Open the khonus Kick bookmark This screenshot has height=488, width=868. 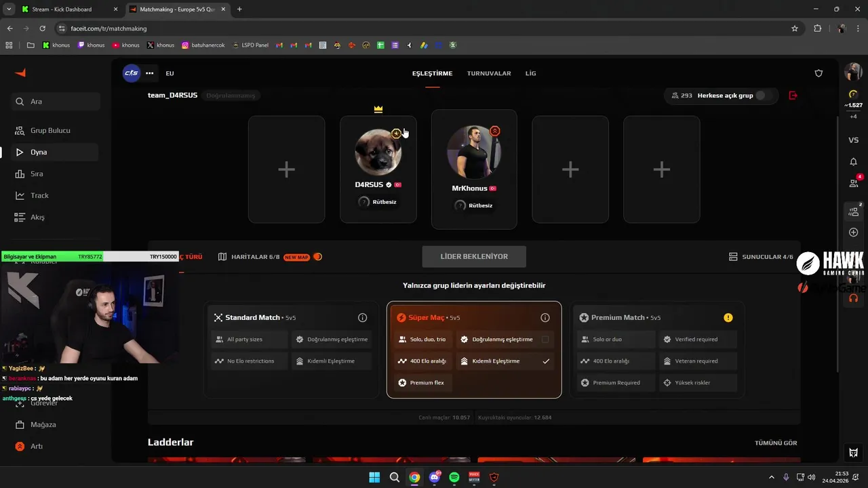57,45
